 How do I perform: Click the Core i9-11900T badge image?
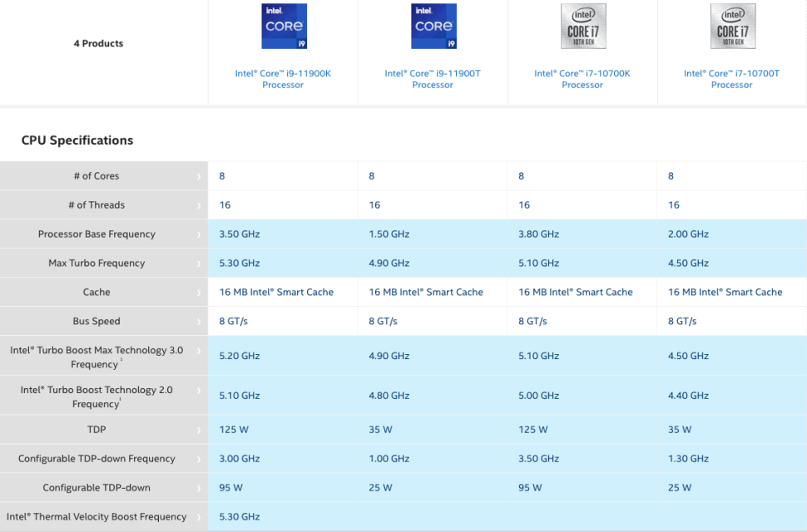[433, 27]
